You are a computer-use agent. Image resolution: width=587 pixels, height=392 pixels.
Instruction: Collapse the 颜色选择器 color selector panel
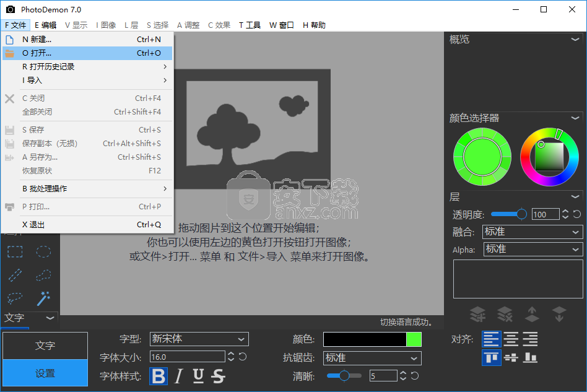(x=575, y=118)
